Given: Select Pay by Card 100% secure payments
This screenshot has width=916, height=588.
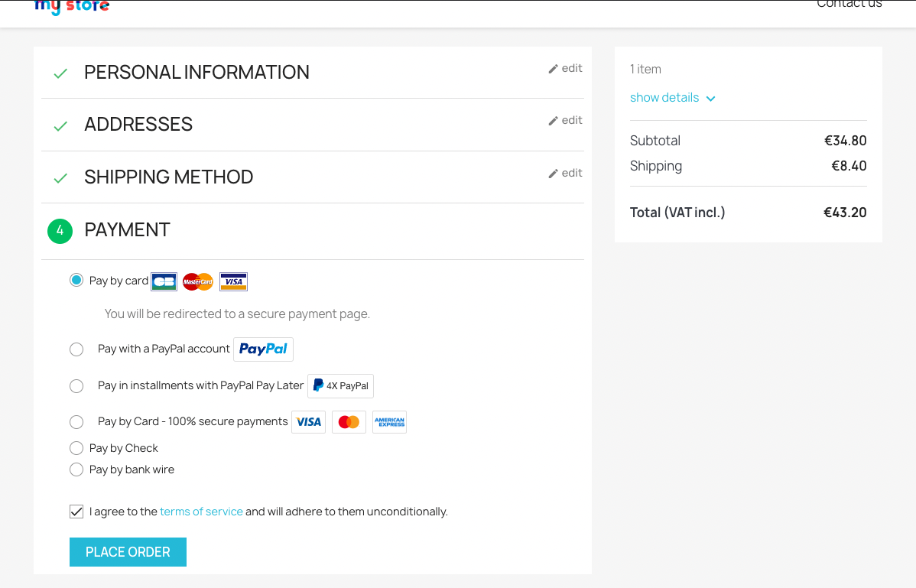Looking at the screenshot, I should (76, 421).
